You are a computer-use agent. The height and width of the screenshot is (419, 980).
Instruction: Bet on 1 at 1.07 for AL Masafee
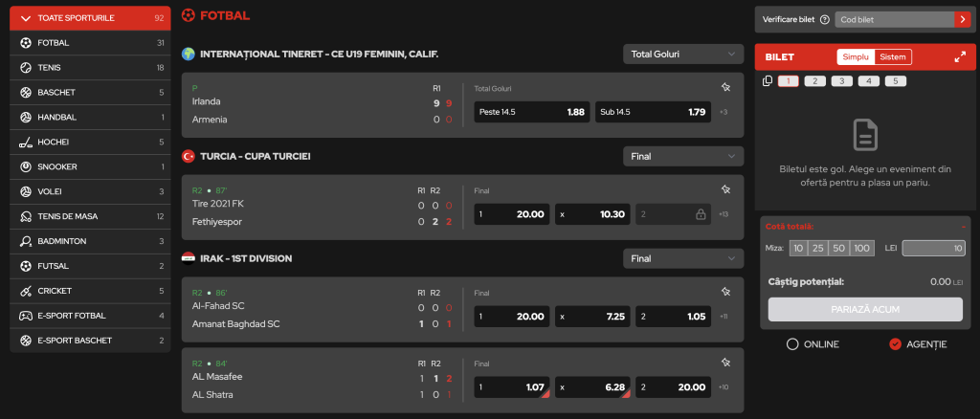point(512,387)
